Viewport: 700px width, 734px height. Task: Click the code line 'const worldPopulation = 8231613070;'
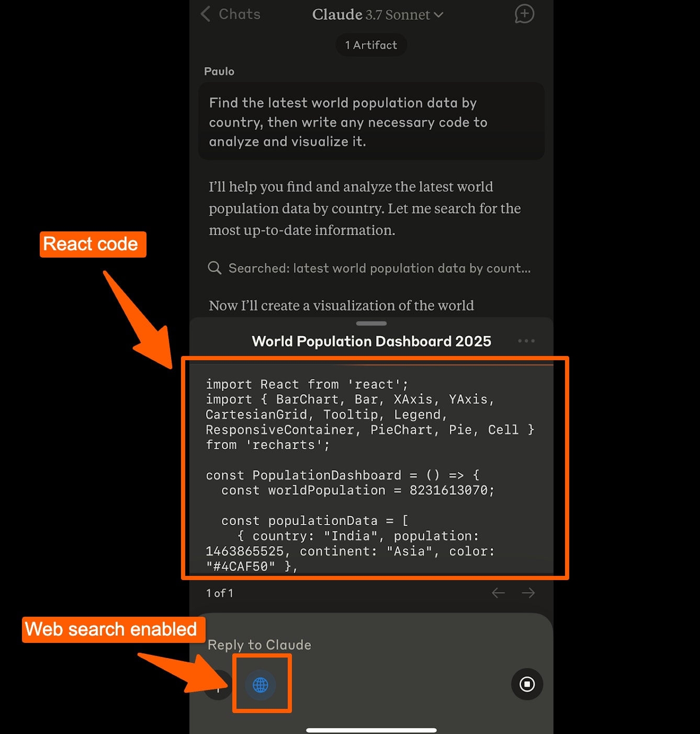(x=358, y=491)
